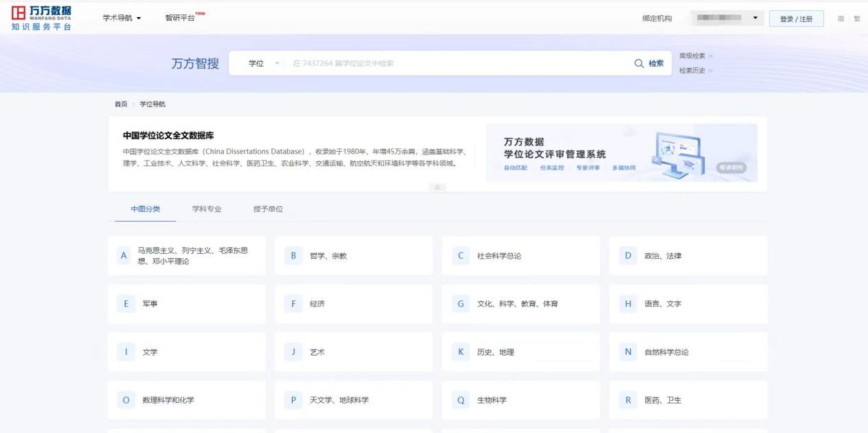The width and height of the screenshot is (868, 433).
Task: Switch to simplified Chinese 简
Action: 841,19
